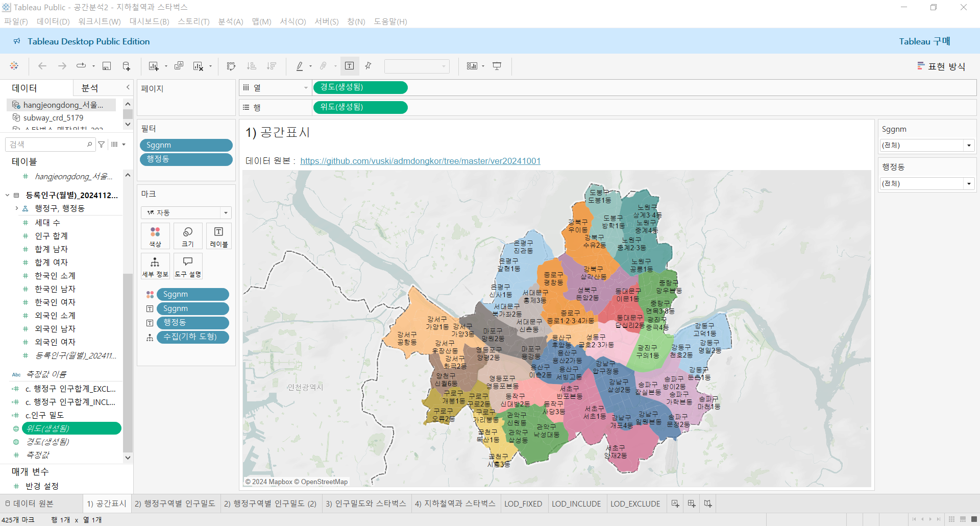This screenshot has height=526, width=980.
Task: Click the 표현 방식 Show Me button
Action: tap(941, 66)
